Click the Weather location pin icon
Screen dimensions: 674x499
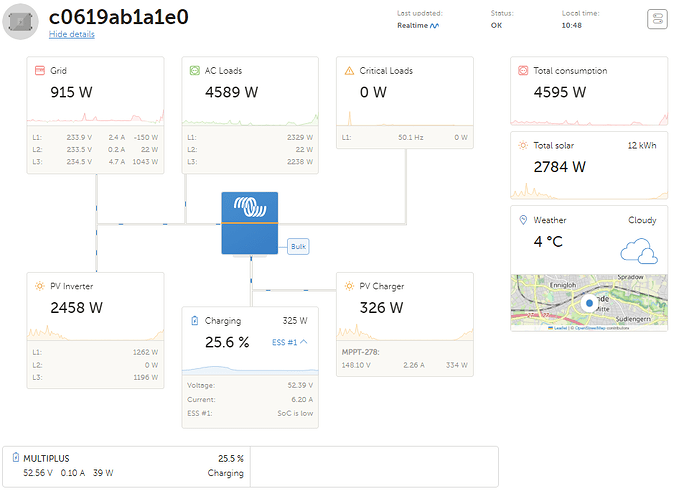523,220
